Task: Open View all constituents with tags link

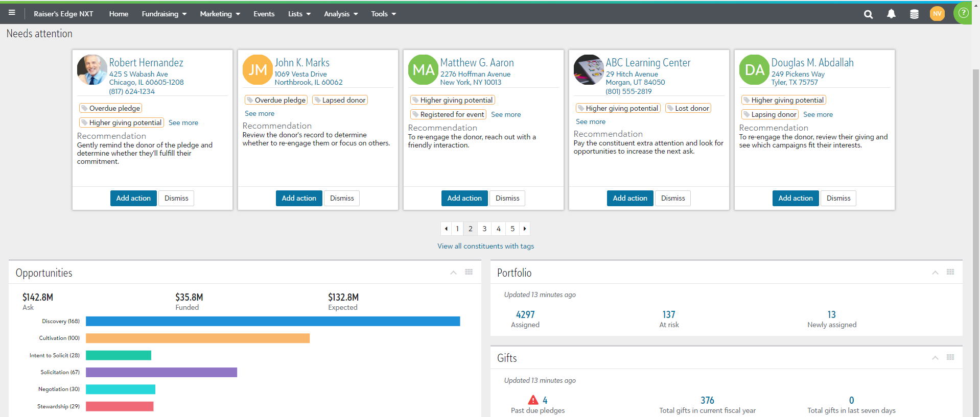Action: pos(485,246)
